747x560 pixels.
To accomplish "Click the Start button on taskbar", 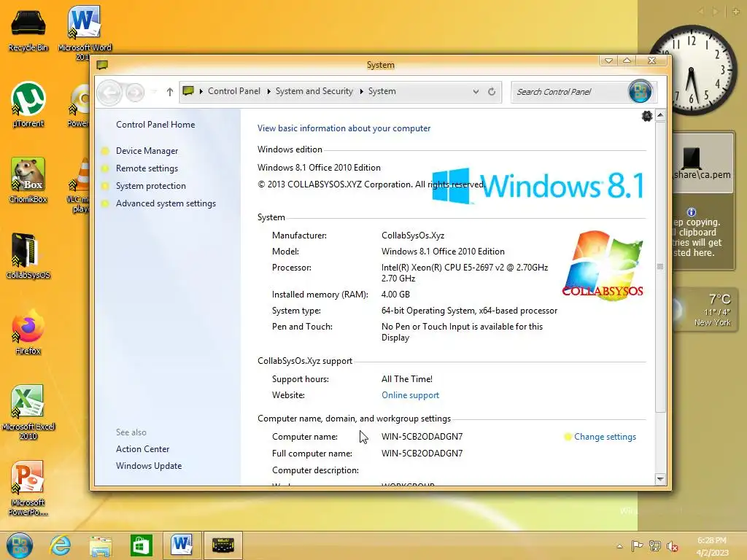I will click(20, 545).
